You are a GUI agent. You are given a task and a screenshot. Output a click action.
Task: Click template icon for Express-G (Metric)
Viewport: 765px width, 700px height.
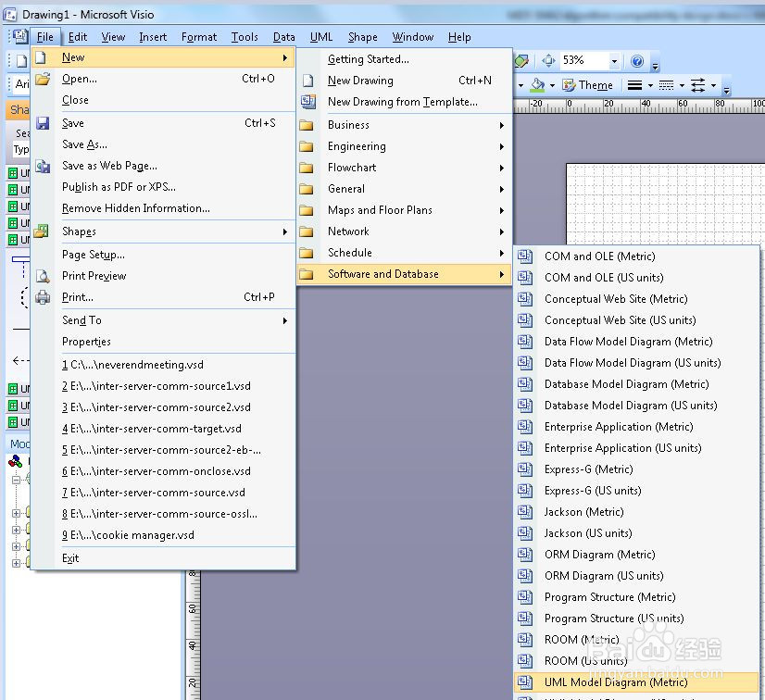point(525,469)
